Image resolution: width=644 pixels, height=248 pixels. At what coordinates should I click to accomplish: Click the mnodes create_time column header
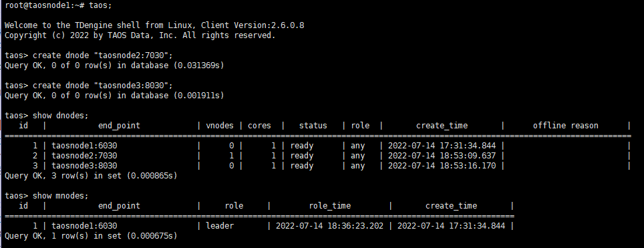452,206
